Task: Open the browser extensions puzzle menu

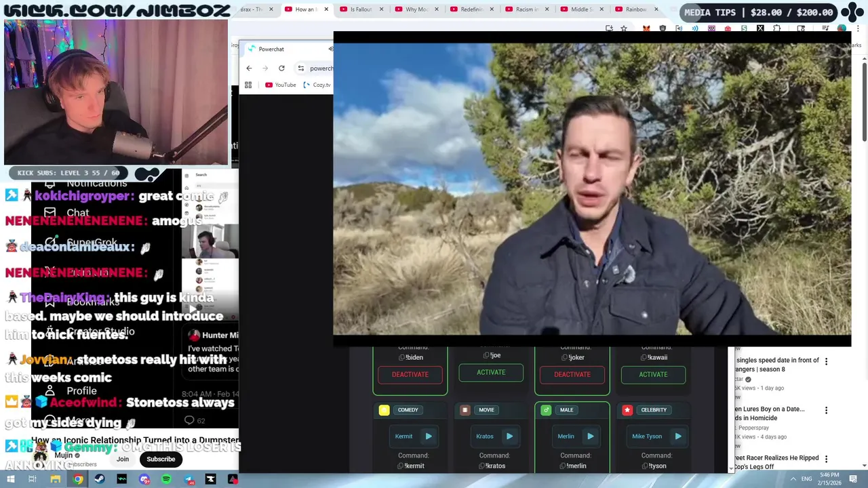Action: [x=776, y=28]
